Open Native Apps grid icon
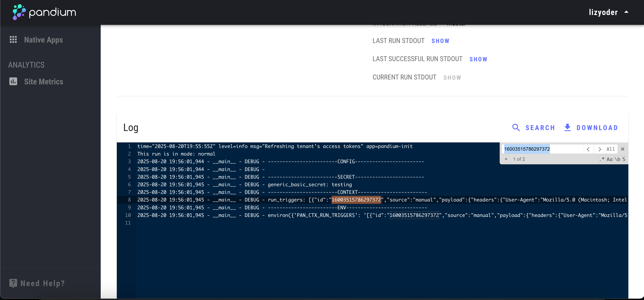This screenshot has height=300, width=644. pyautogui.click(x=13, y=40)
